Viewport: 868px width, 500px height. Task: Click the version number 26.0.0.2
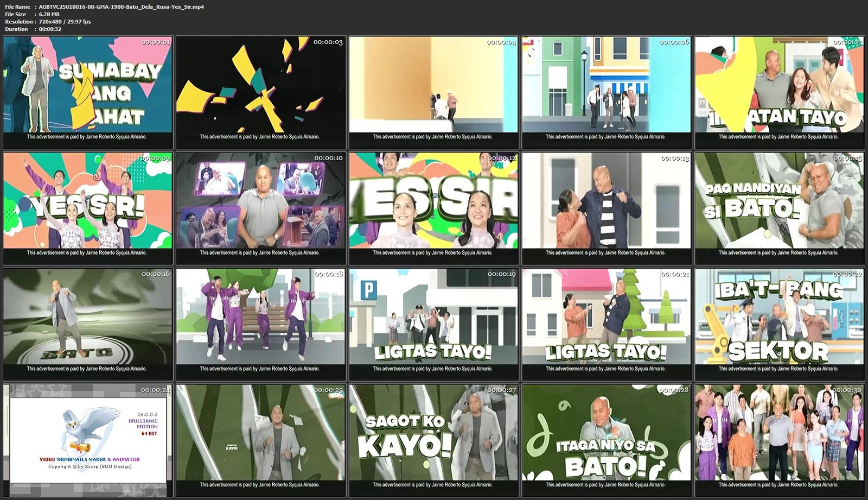148,414
